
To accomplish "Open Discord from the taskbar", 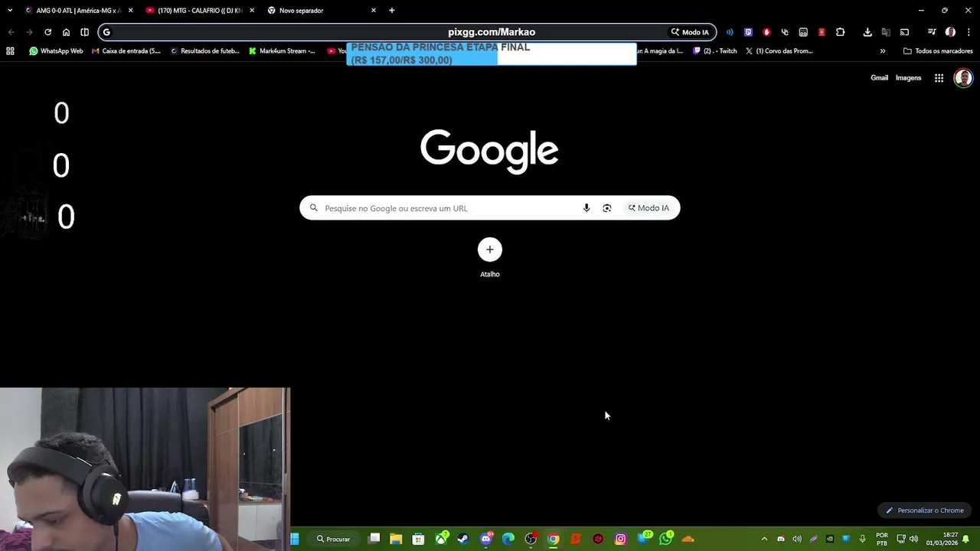I will [x=486, y=539].
